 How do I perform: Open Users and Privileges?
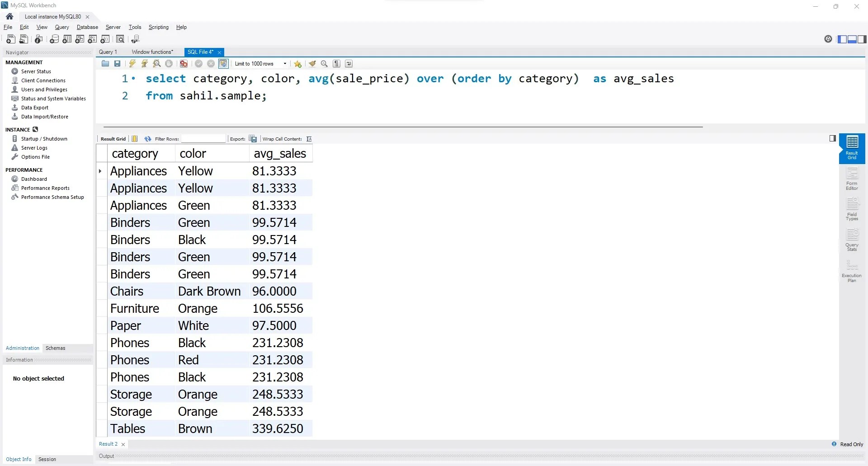(44, 89)
